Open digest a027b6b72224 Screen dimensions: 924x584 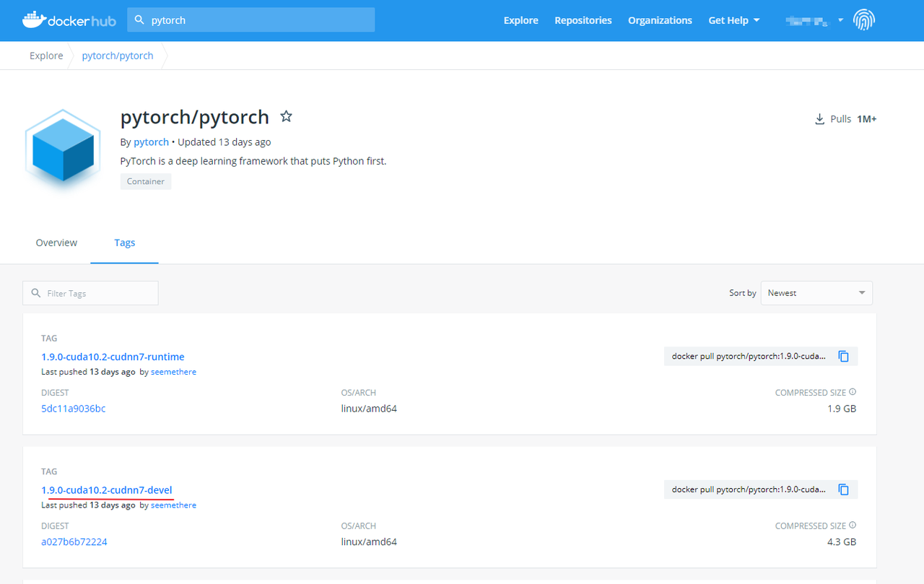74,541
